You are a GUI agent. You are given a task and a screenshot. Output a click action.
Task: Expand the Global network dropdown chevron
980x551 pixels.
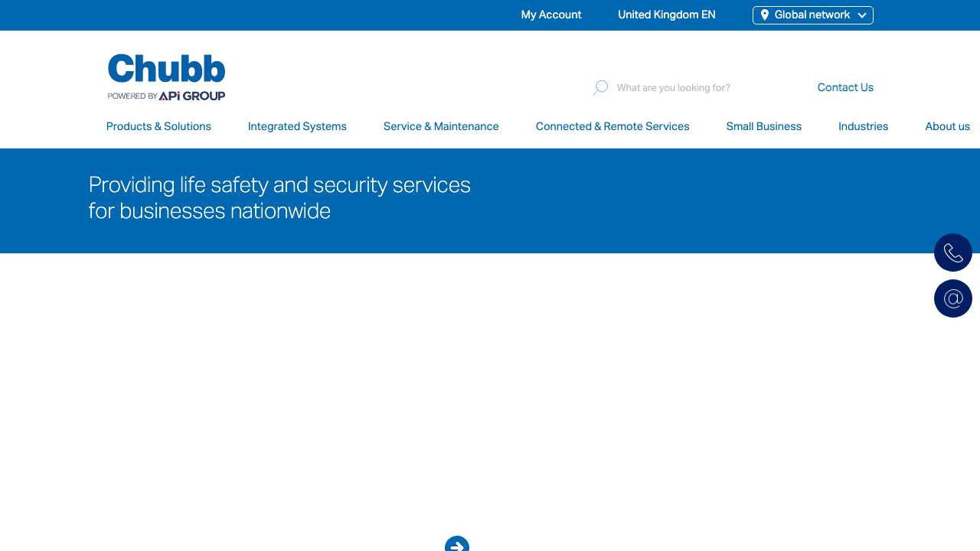coord(862,15)
